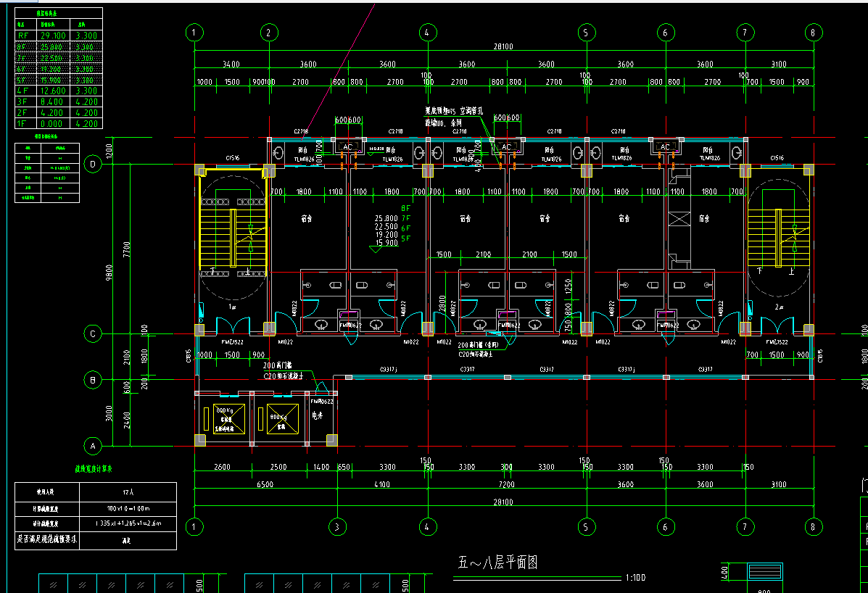
Task: Pick grid bubble 2 above the plan
Action: coord(268,33)
